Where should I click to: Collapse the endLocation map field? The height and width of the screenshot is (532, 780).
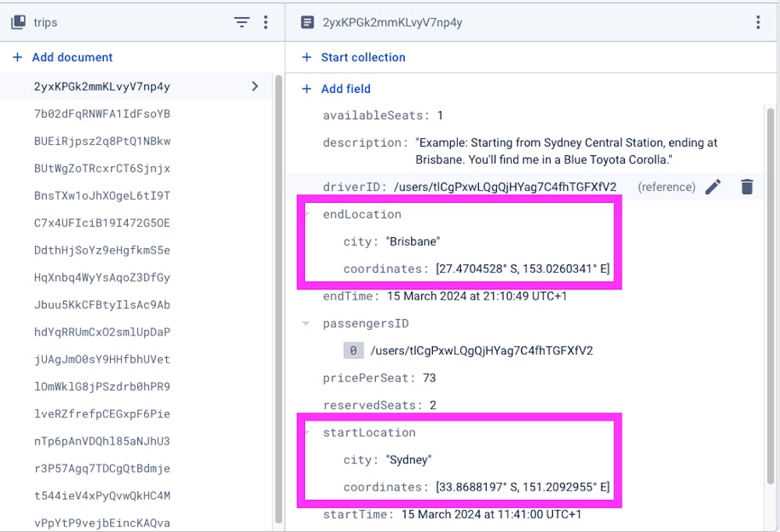pos(307,215)
